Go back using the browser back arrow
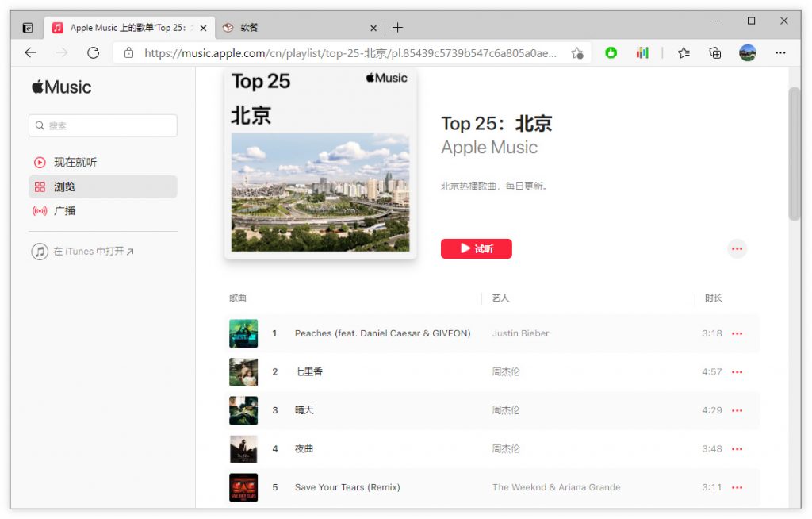 [x=30, y=53]
